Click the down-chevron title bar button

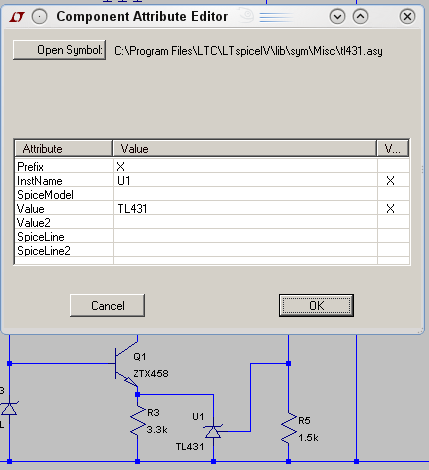click(x=337, y=16)
